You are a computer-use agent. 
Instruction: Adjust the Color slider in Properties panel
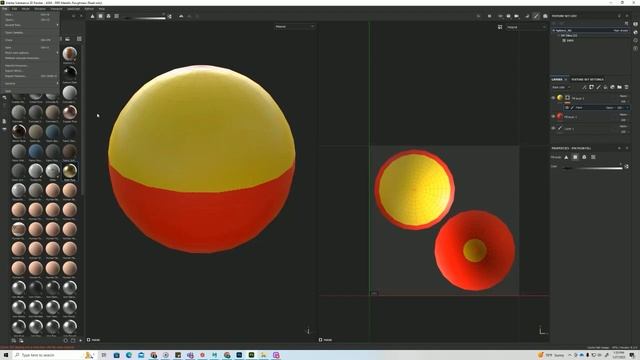pos(593,167)
